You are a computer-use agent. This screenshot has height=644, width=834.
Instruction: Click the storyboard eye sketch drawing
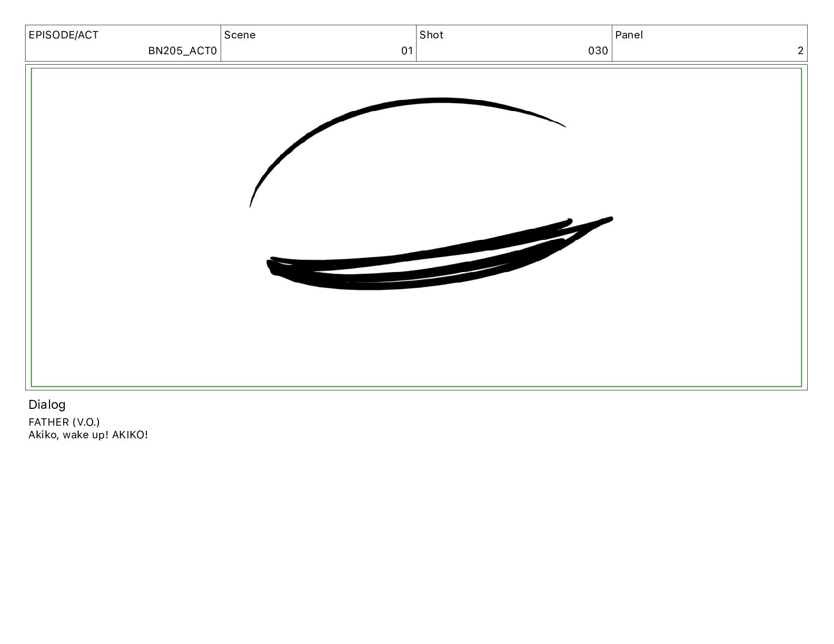pos(431,194)
